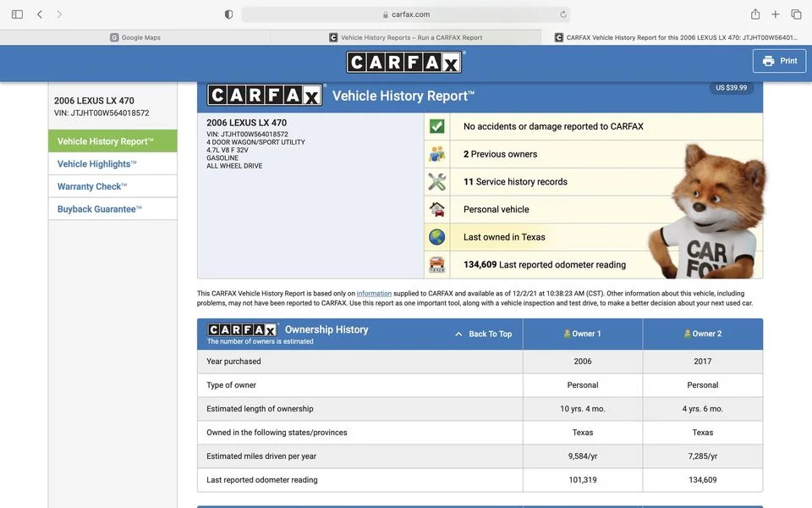Click the previous owners people icon

437,154
